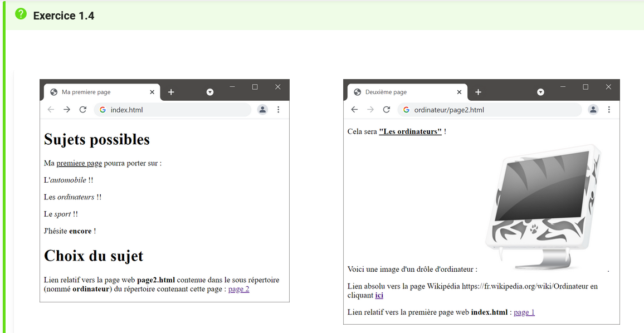
Task: Follow the 'page 1' link
Action: (x=524, y=312)
